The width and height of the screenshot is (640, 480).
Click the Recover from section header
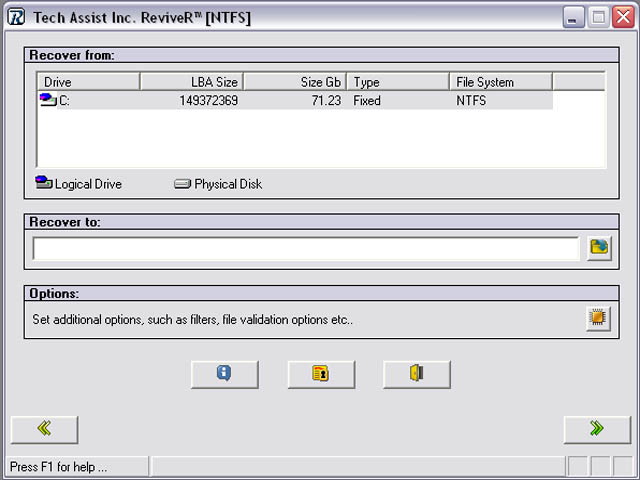[x=322, y=55]
